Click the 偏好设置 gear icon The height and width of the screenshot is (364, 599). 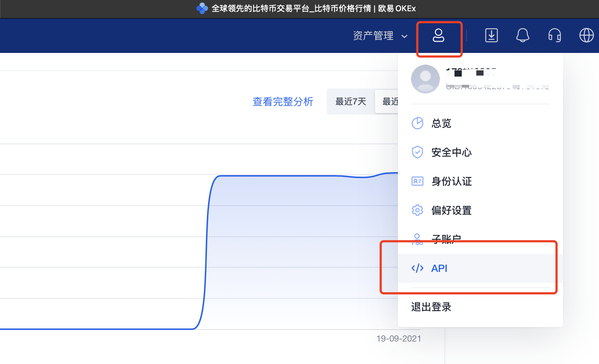click(417, 210)
